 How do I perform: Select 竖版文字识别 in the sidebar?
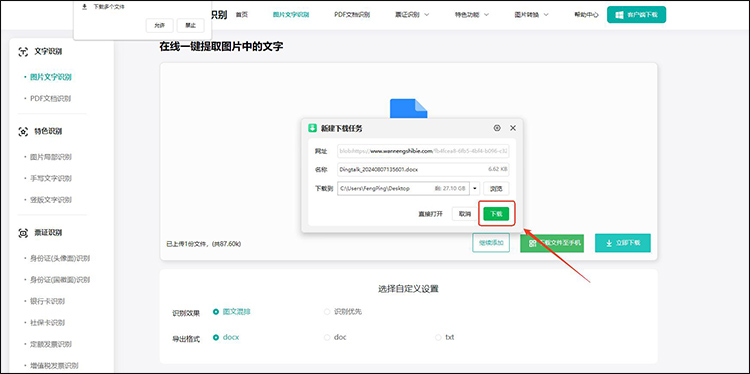51,199
